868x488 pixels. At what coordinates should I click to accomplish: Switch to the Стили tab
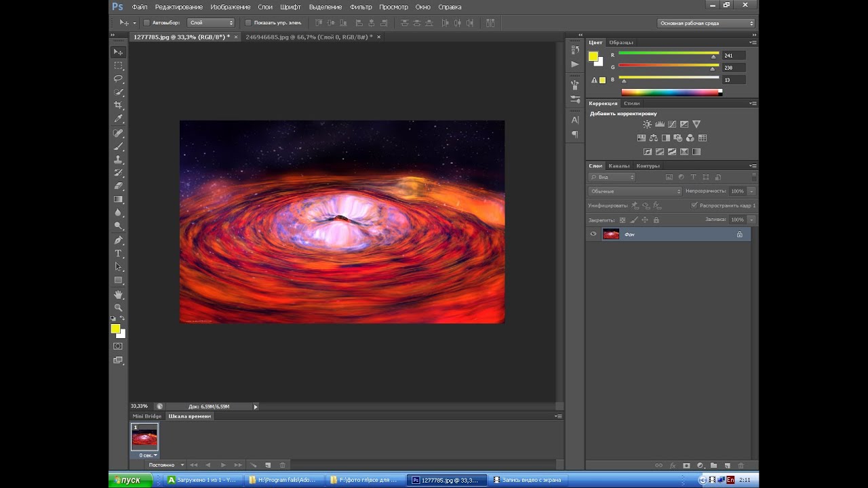631,103
